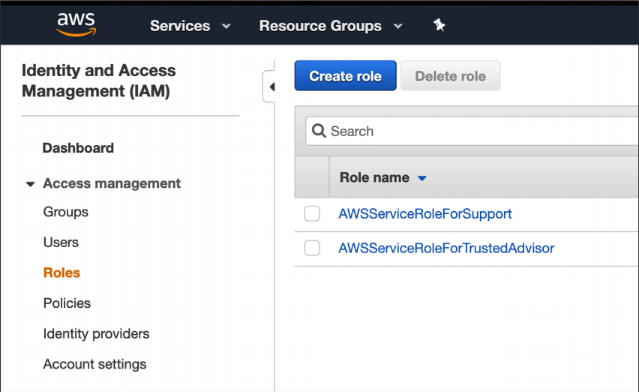
Task: Collapse the Access management section
Action: point(30,184)
